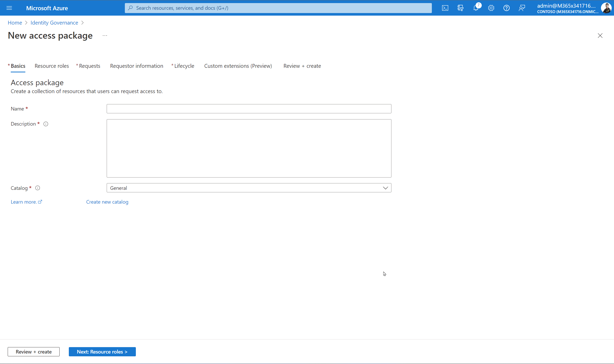614x364 pixels.
Task: Click the admin account avatar
Action: tap(606, 8)
